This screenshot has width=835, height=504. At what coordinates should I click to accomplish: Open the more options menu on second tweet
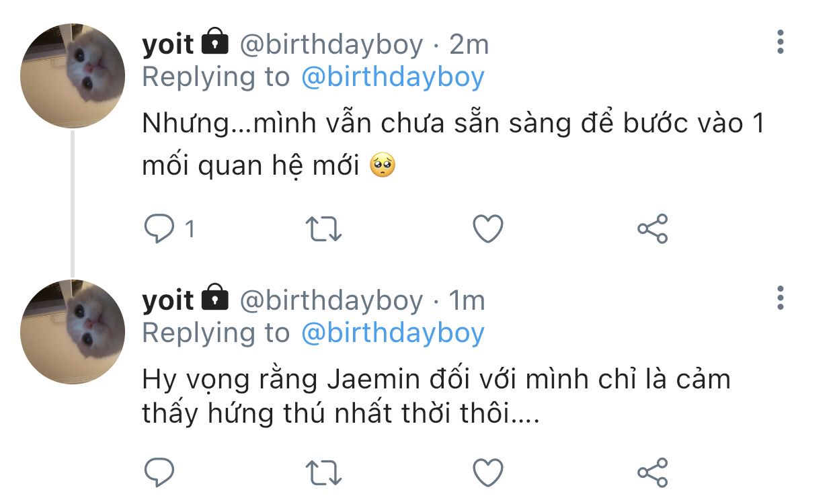[780, 298]
